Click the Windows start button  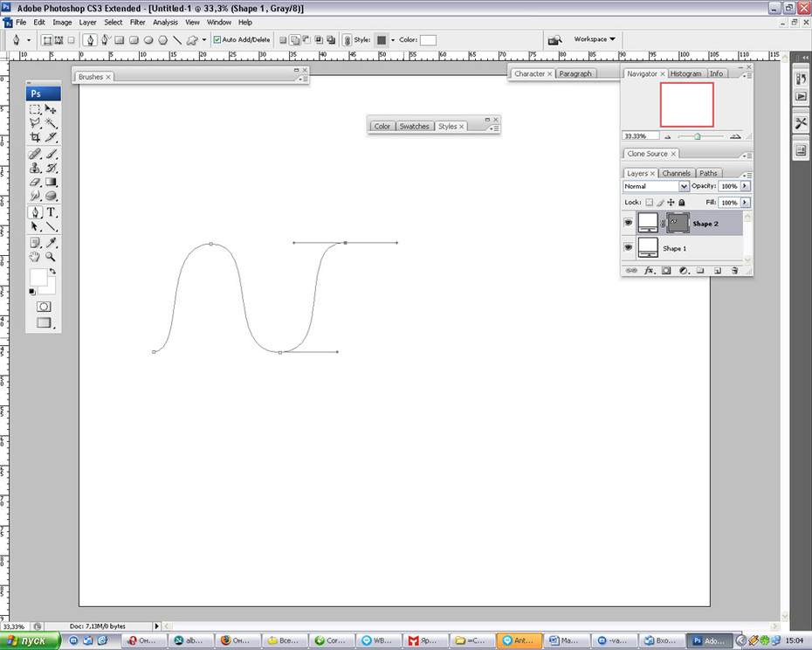click(x=30, y=640)
